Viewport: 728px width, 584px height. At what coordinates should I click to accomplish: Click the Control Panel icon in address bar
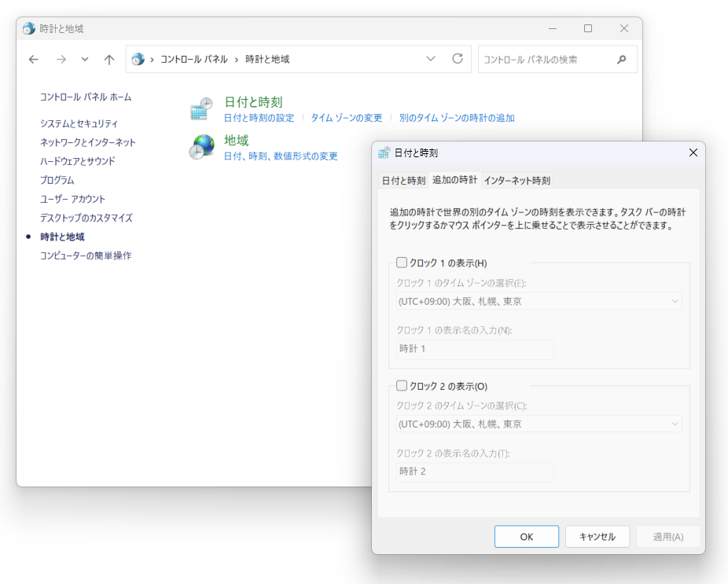coord(138,59)
